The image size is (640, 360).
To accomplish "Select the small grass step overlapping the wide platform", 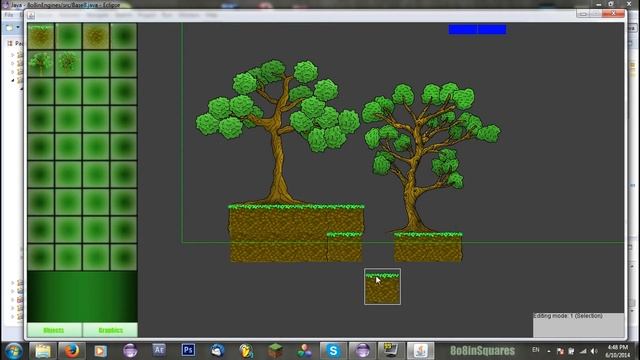I will [344, 247].
